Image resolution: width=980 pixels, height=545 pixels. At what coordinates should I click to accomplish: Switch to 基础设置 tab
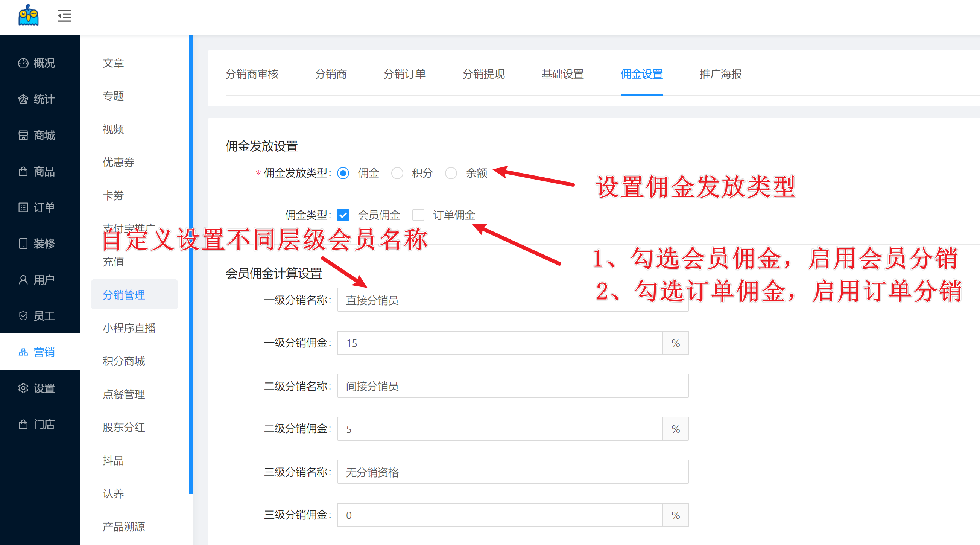(562, 74)
